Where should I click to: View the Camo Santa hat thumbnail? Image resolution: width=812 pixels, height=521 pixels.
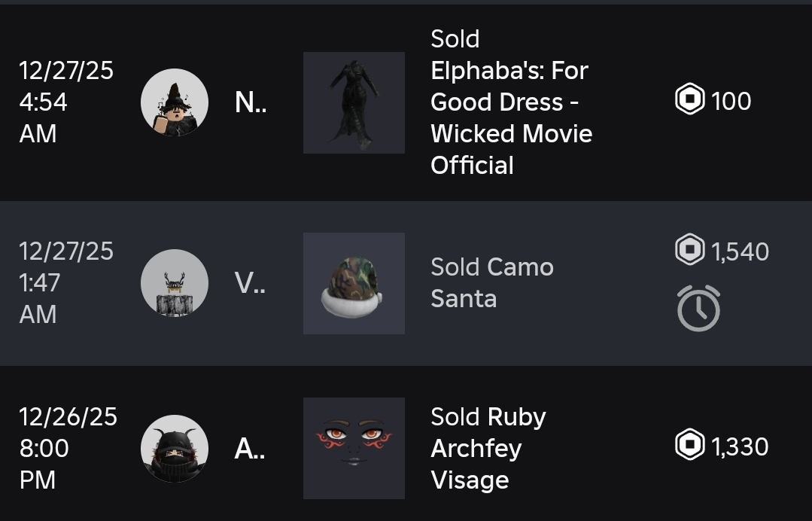pyautogui.click(x=354, y=283)
